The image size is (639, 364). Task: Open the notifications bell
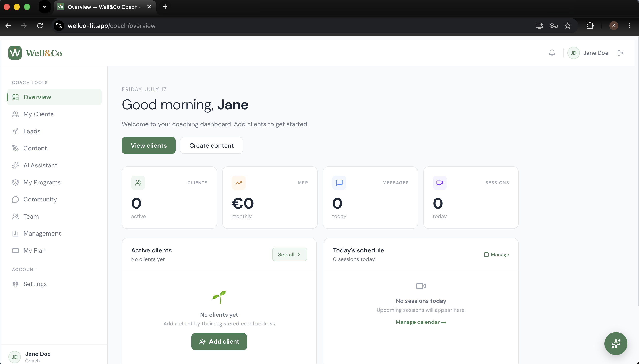click(x=552, y=53)
